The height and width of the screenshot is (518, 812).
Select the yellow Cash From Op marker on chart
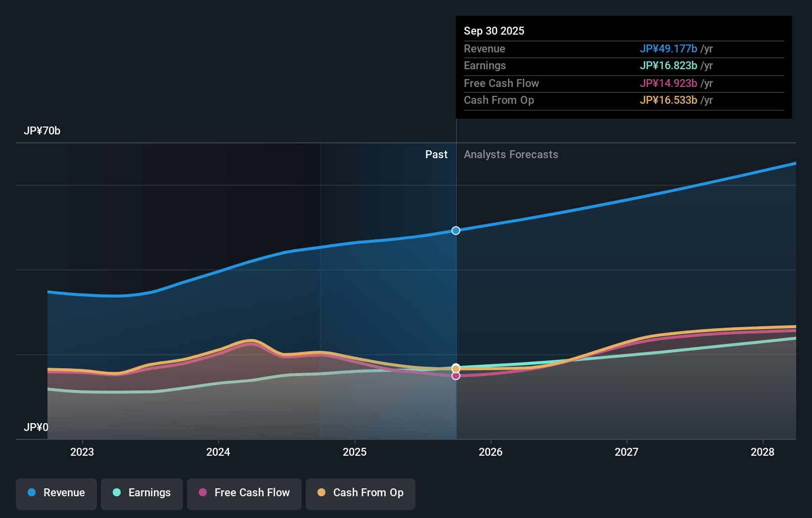tap(455, 368)
